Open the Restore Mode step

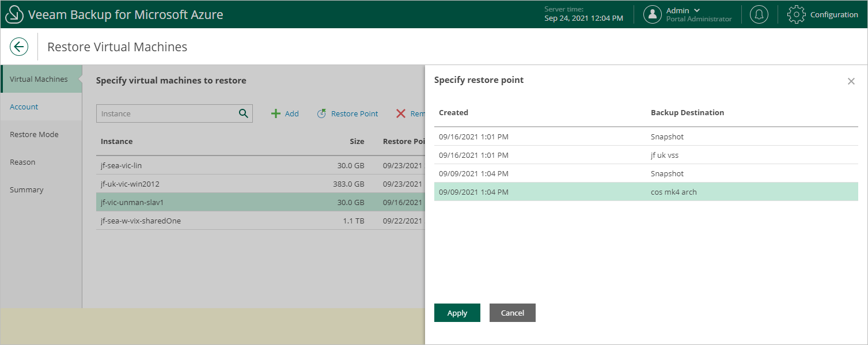tap(41, 134)
